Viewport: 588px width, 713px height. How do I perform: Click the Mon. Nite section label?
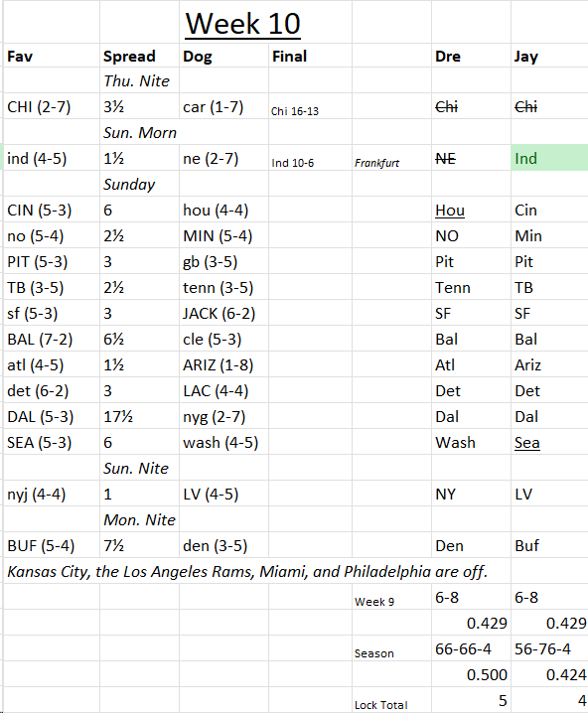tap(140, 519)
